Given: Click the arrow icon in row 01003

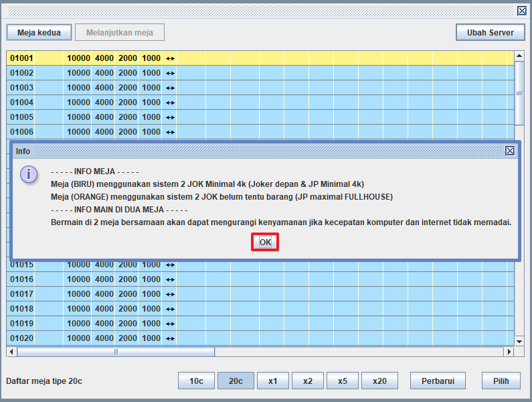Looking at the screenshot, I should [170, 88].
